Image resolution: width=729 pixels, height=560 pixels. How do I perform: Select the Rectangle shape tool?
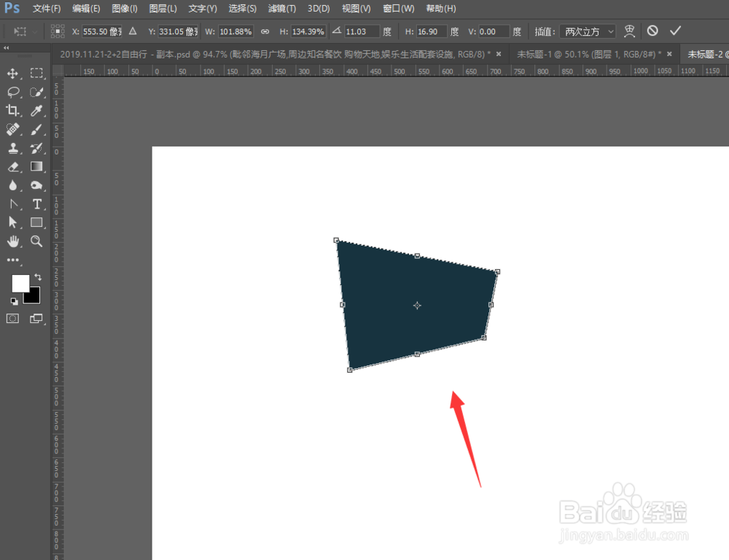tap(36, 222)
